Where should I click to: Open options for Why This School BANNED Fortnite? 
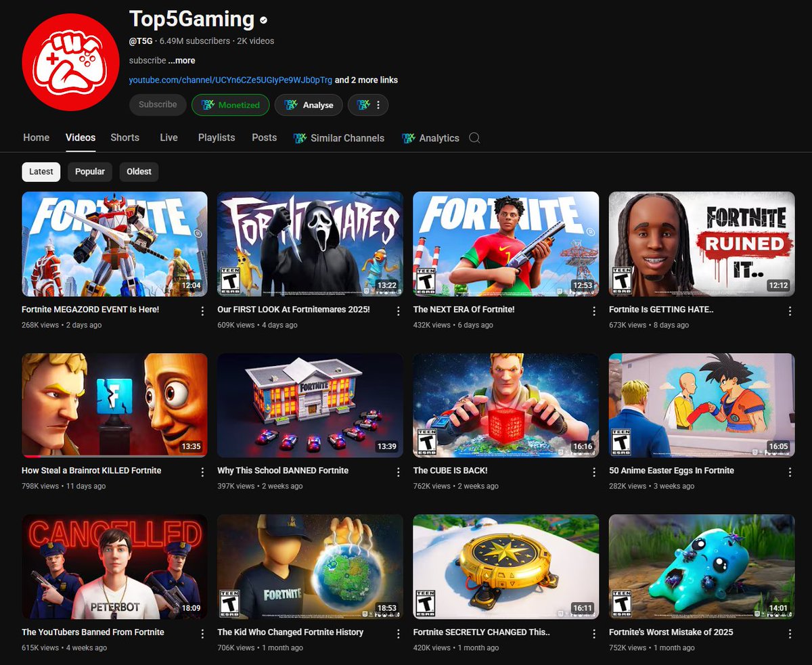tap(398, 472)
